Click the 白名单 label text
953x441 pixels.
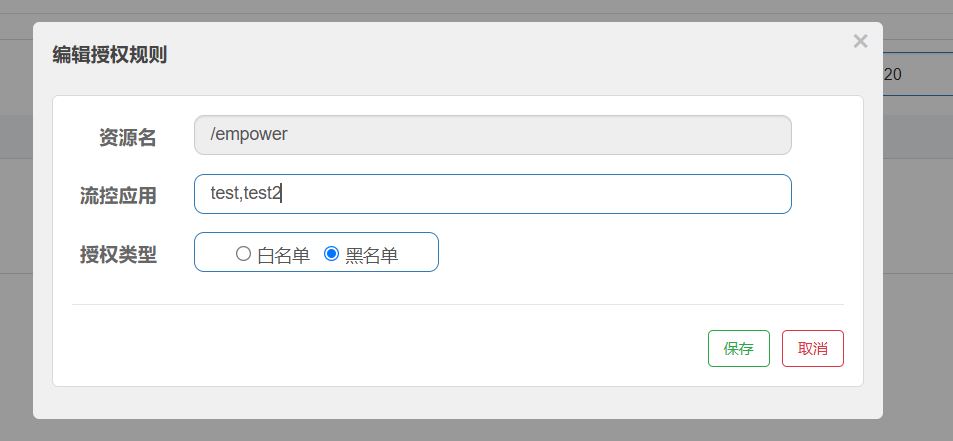point(283,255)
